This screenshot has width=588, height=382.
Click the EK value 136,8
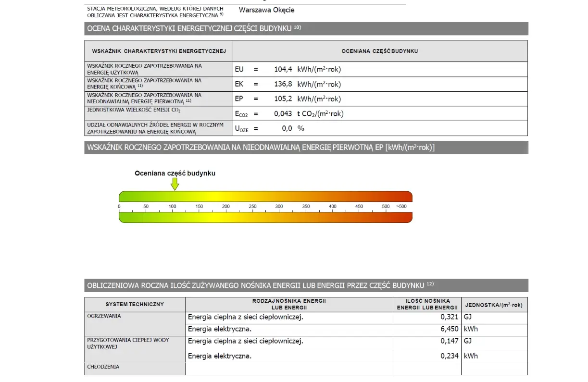(x=283, y=84)
